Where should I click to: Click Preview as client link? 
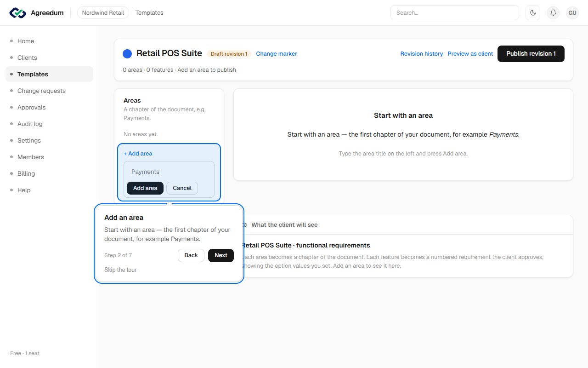pyautogui.click(x=470, y=54)
